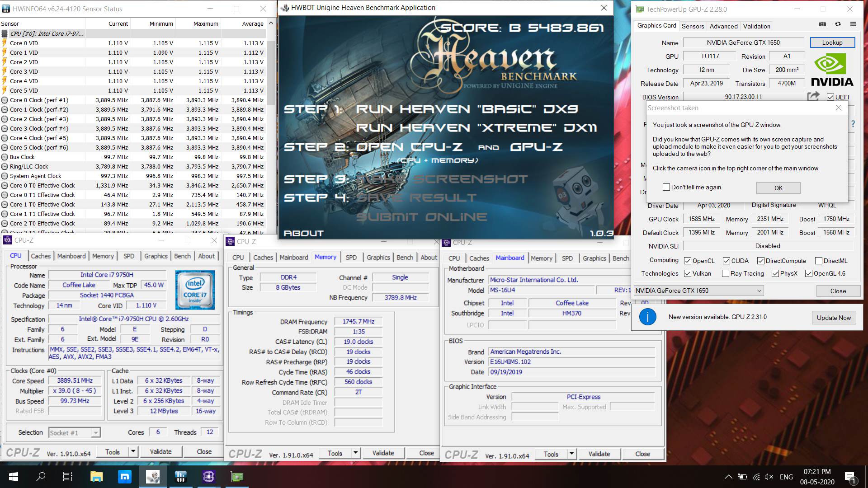Open the Bench tab in first CPU-Z window

tap(183, 256)
